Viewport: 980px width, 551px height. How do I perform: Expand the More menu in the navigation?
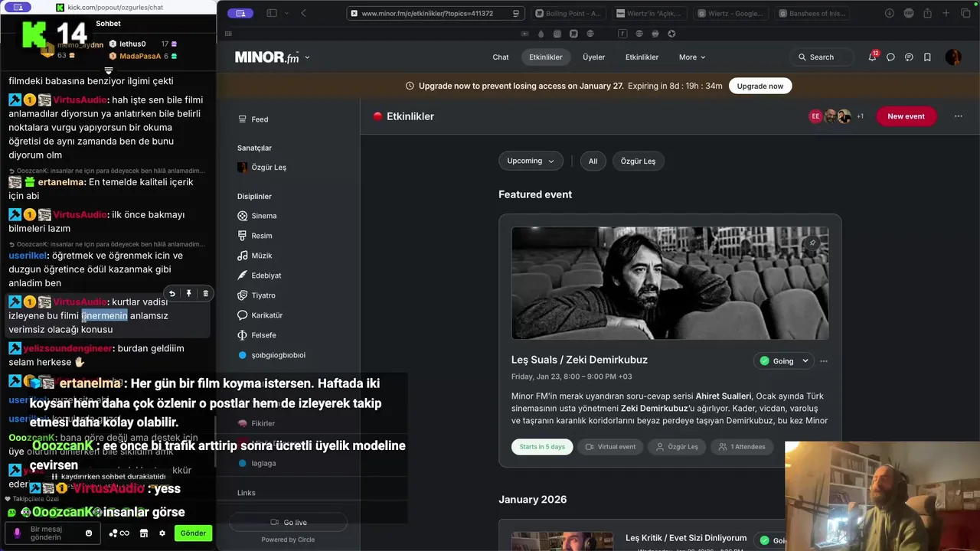point(692,57)
